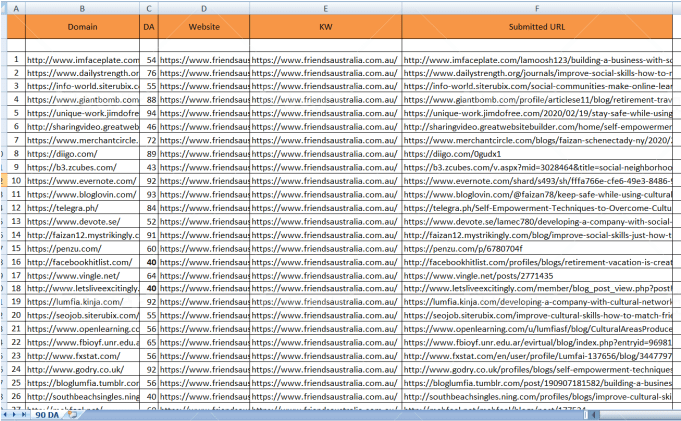Click the orange DA header cell
Screen dimensions: 681x421
tap(149, 27)
